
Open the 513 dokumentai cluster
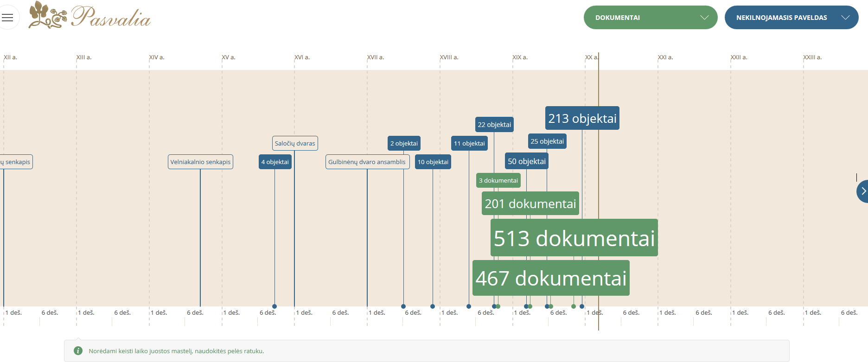pos(574,238)
